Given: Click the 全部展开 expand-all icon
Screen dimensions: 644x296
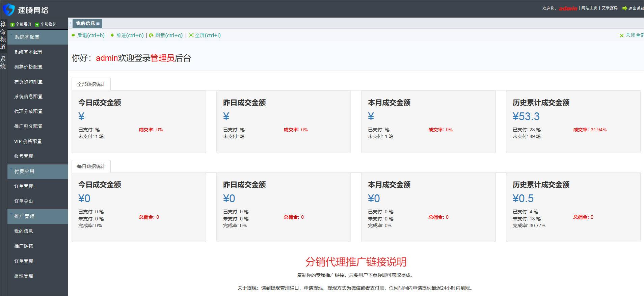Looking at the screenshot, I should pyautogui.click(x=12, y=24).
